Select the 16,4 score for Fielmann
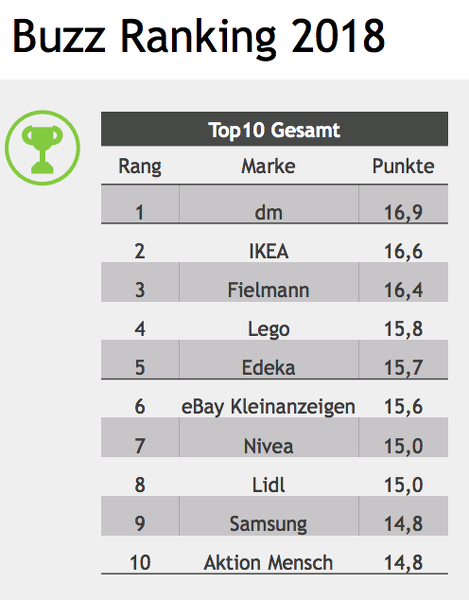Image resolution: width=469 pixels, height=600 pixels. 403,290
